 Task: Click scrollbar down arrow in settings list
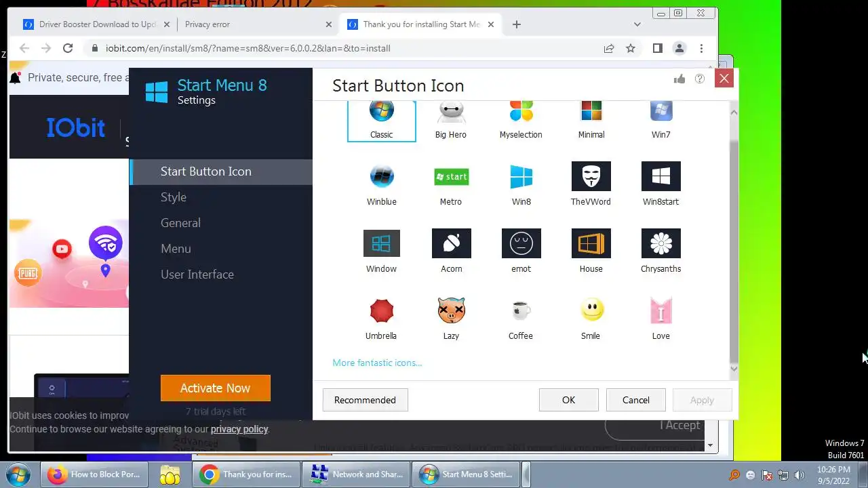[x=734, y=368]
